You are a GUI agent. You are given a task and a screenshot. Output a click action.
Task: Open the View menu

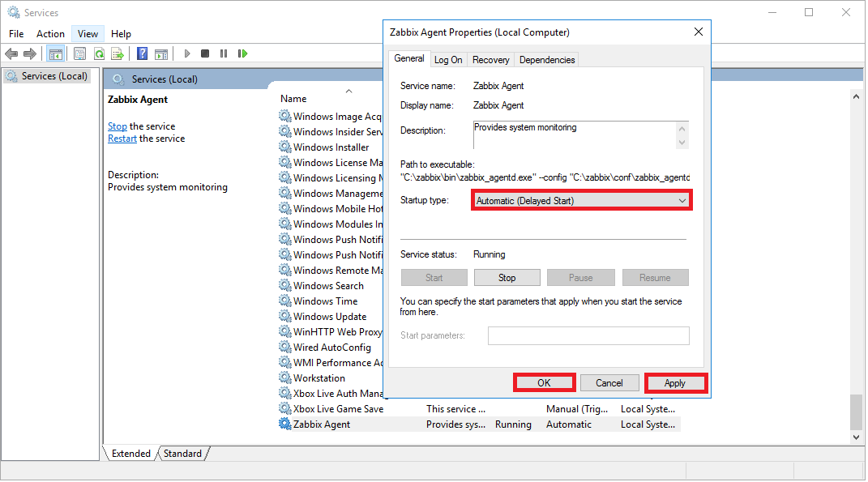point(88,34)
